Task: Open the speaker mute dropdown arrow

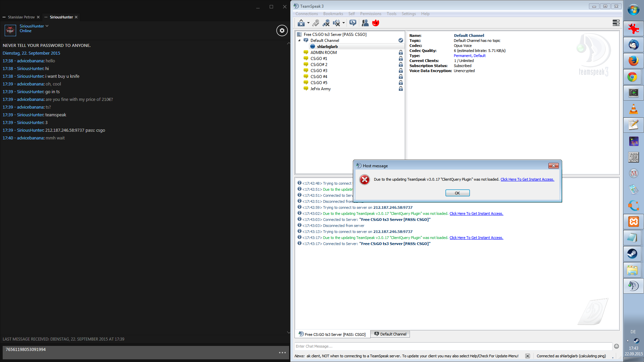Action: (343, 23)
